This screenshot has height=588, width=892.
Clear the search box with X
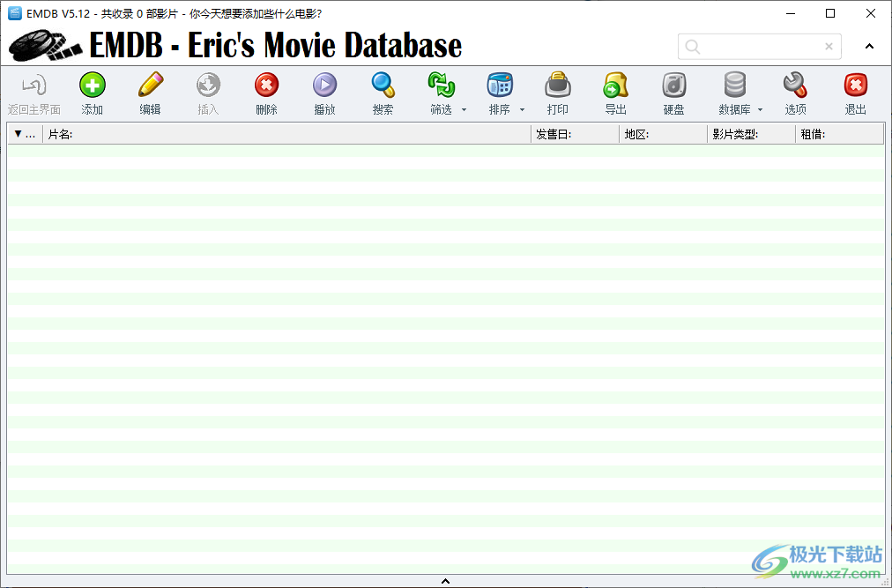coord(829,47)
